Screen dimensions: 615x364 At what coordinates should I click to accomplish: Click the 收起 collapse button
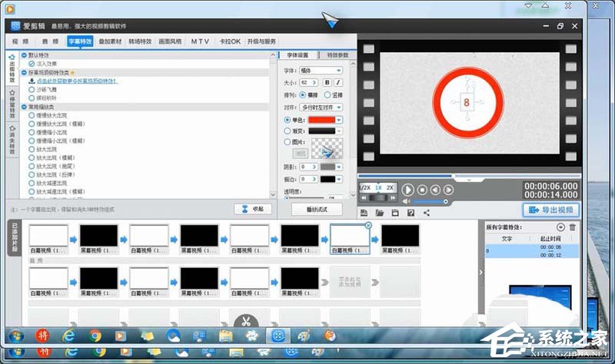[x=253, y=209]
